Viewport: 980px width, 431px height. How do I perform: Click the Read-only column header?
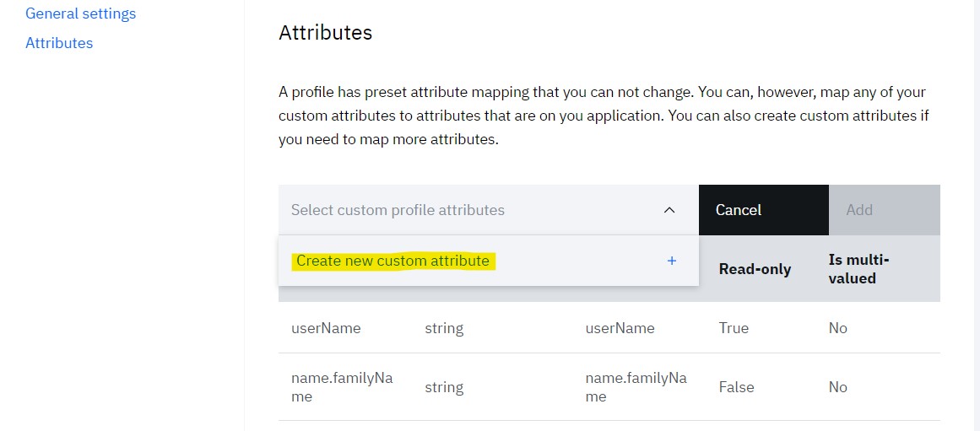coord(755,269)
